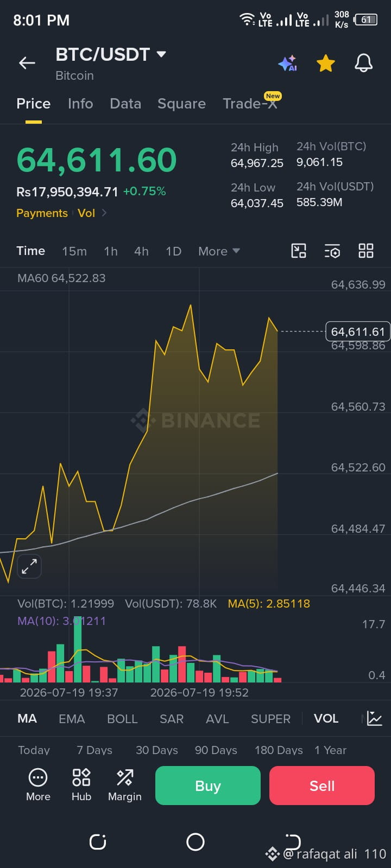Click the Vol(BTC): 1.21999 readout

pyautogui.click(x=66, y=603)
